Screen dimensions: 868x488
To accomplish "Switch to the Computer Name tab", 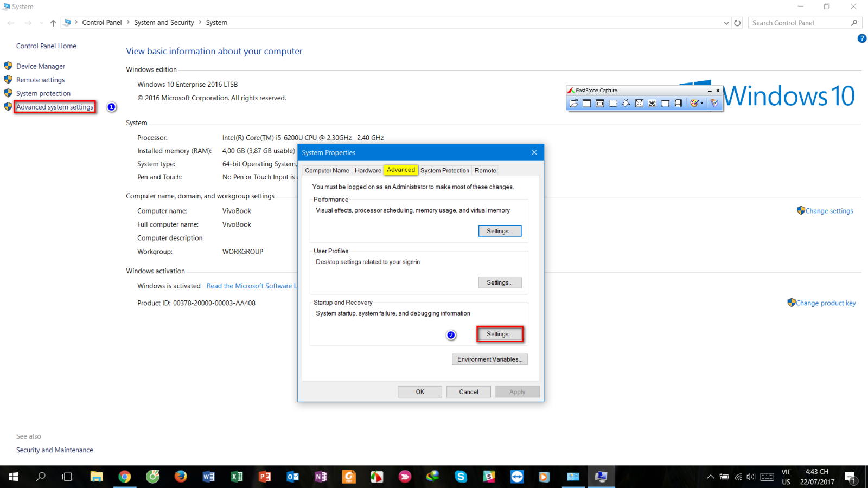I will [x=327, y=170].
